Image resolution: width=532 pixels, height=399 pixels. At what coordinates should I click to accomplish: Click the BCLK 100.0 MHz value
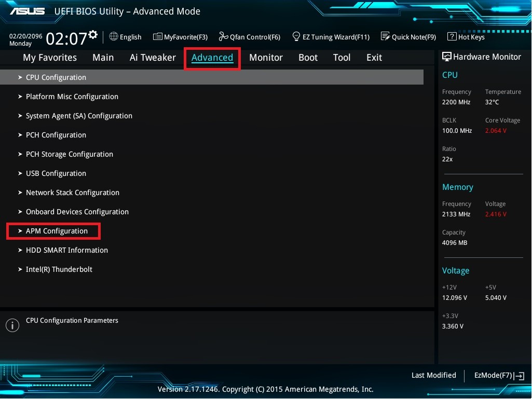click(x=457, y=131)
